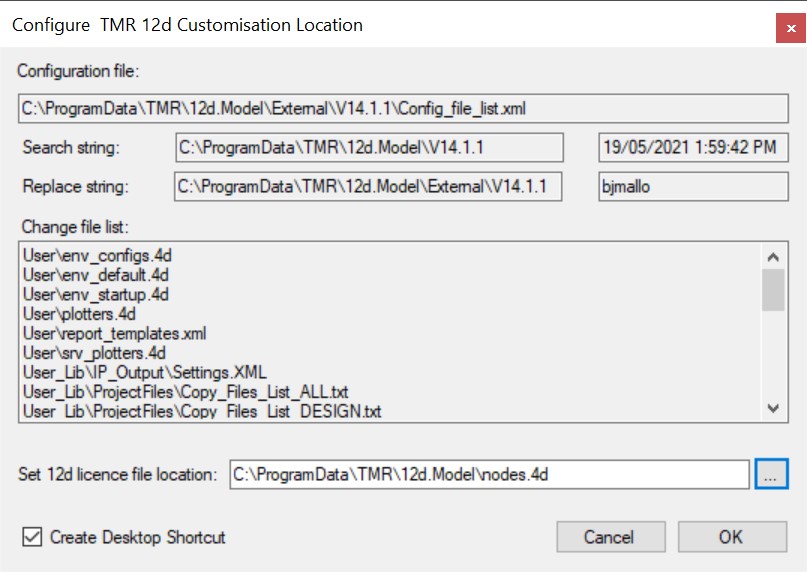
Task: Click the Set 12d licence file location label
Action: (x=118, y=474)
